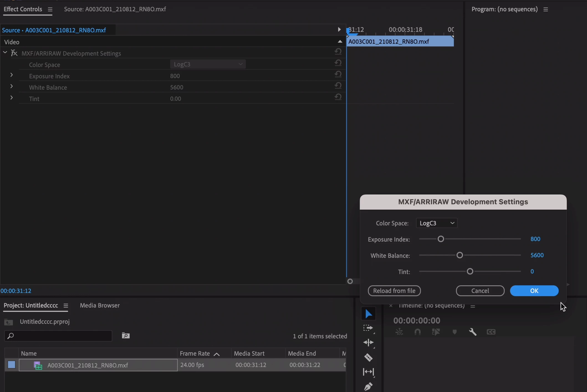Select the Track Select Forward tool
587x392 pixels.
(368, 328)
